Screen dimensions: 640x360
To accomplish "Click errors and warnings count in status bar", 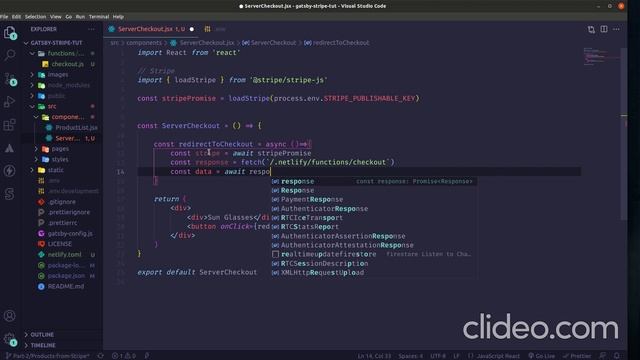I will [124, 356].
